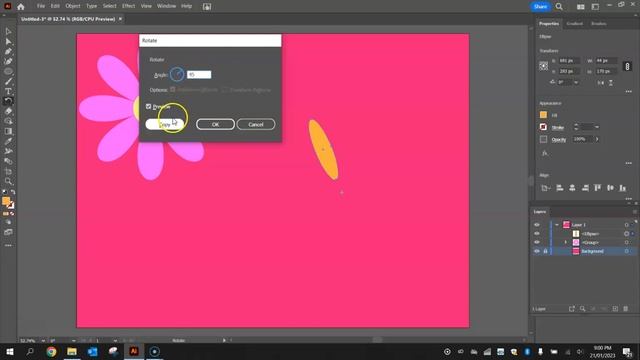Image resolution: width=640 pixels, height=360 pixels.
Task: Cancel the Rotate dialog
Action: pos(256,124)
